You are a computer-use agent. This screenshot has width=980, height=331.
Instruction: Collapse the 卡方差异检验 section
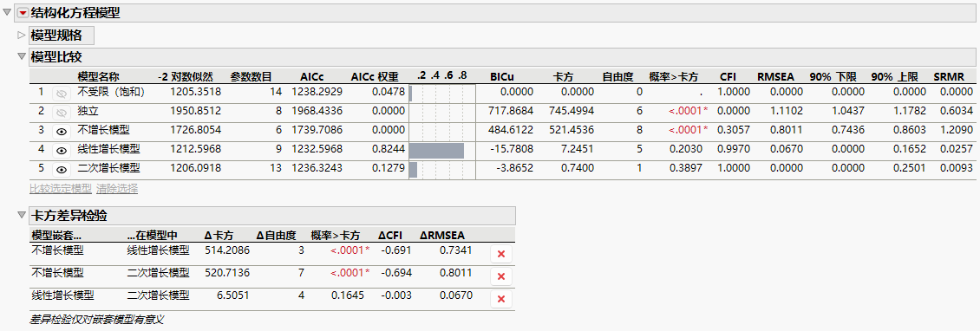22,216
